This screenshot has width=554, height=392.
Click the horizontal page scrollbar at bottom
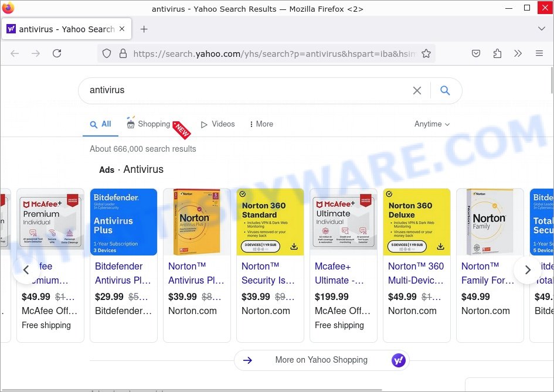191,390
